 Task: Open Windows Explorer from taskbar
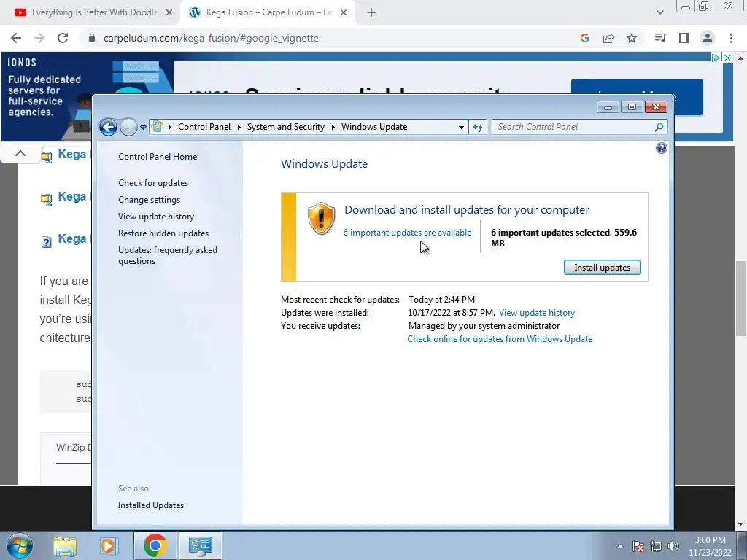pyautogui.click(x=65, y=545)
